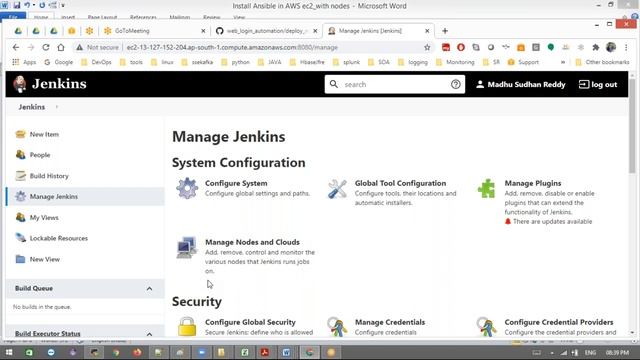The width and height of the screenshot is (640, 360).
Task: Open the Manage Plugins link
Action: (533, 183)
